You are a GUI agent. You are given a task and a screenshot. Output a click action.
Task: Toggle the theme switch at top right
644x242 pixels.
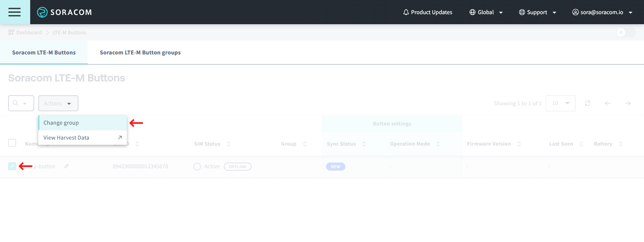coord(625,33)
